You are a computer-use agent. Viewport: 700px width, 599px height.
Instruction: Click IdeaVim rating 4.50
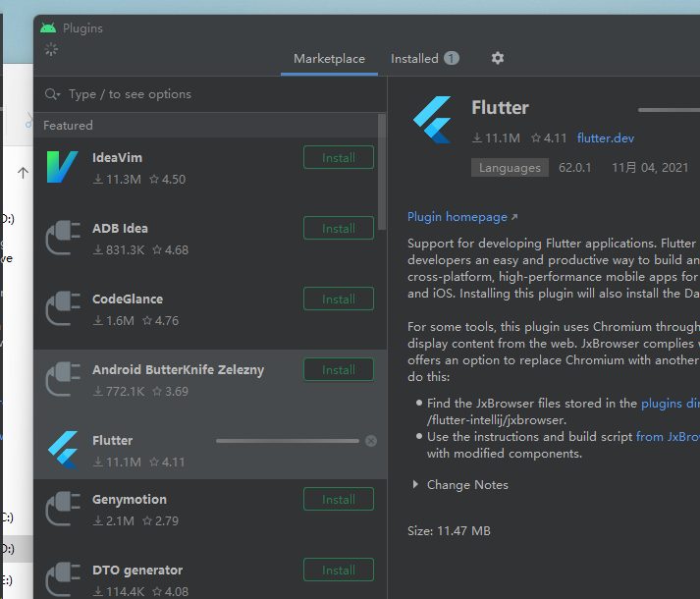click(168, 179)
